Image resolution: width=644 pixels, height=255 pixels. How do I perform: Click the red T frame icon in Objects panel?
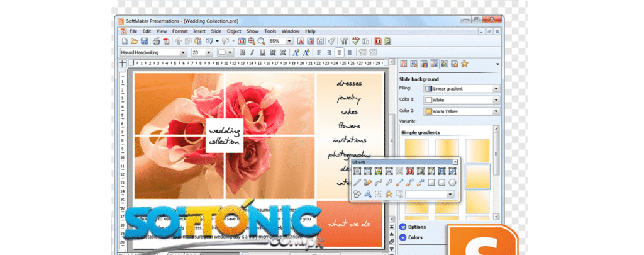point(410,171)
